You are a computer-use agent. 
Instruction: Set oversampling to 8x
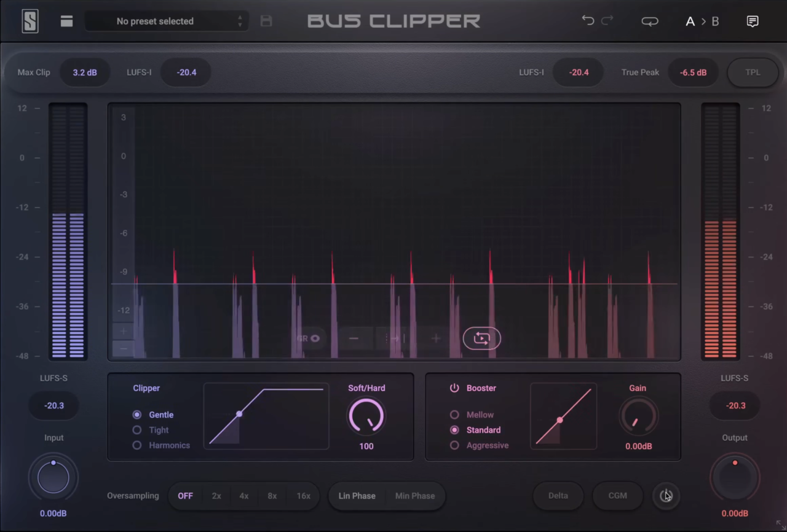click(x=272, y=496)
